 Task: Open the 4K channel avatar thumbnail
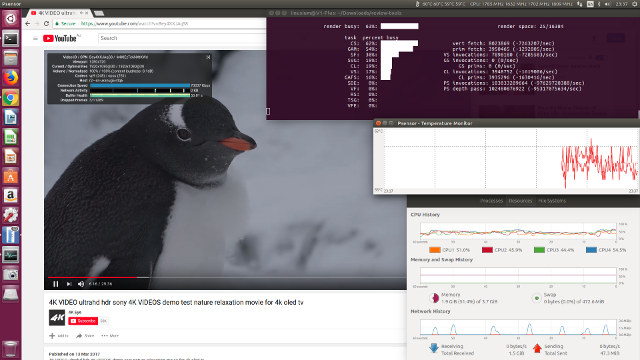click(57, 318)
